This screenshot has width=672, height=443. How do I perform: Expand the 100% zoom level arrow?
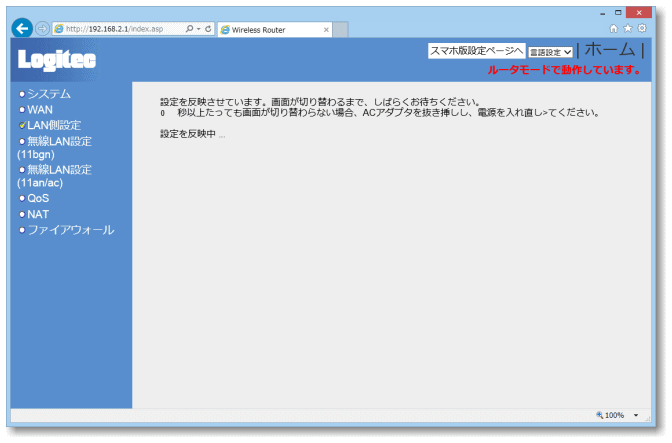point(636,415)
